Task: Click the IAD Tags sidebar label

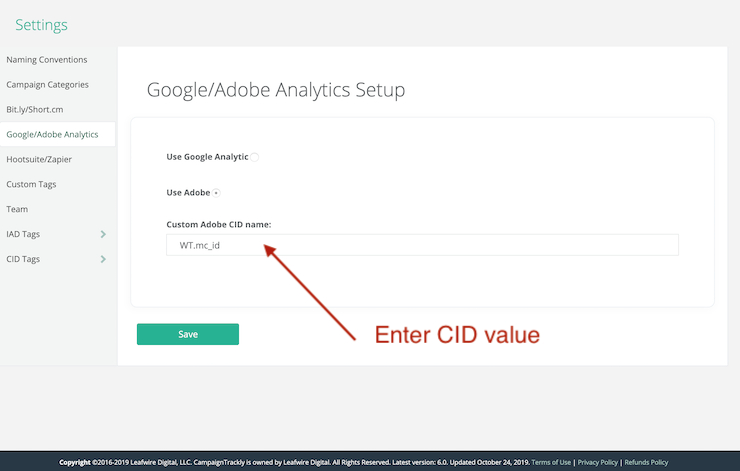Action: pyautogui.click(x=23, y=234)
